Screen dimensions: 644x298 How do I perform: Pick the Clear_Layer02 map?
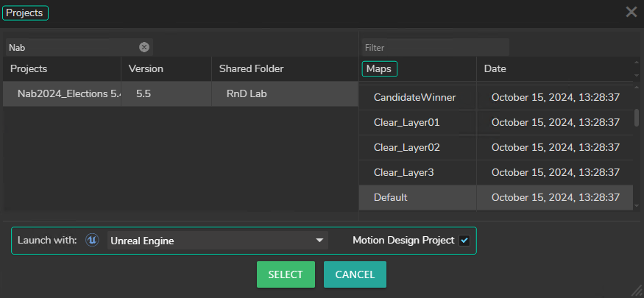[x=406, y=147]
